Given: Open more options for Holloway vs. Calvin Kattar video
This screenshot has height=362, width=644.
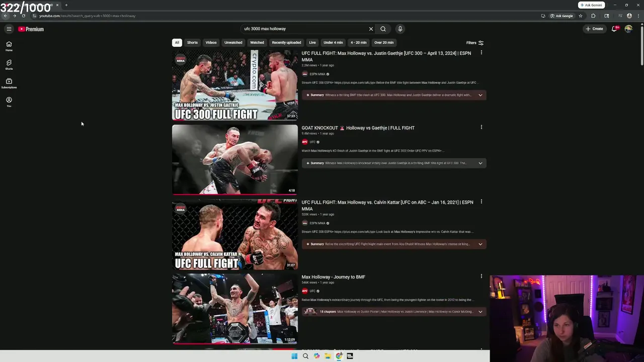Looking at the screenshot, I should coord(481,202).
